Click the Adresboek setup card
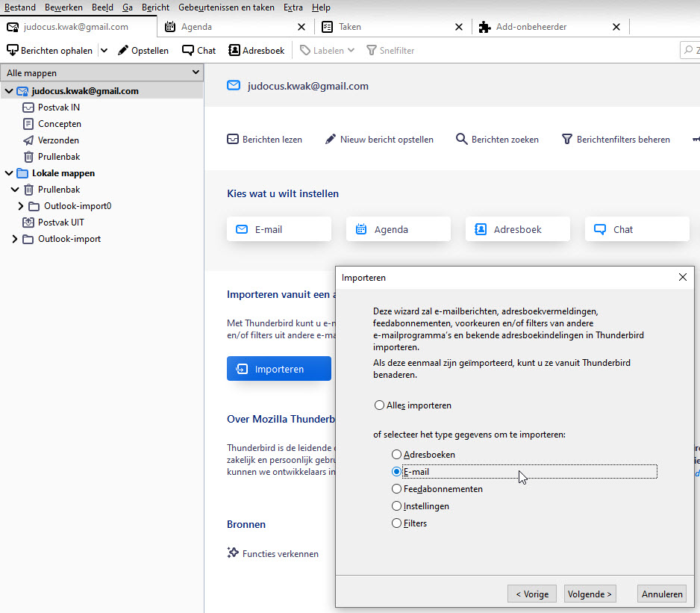This screenshot has width=700, height=613. [517, 229]
